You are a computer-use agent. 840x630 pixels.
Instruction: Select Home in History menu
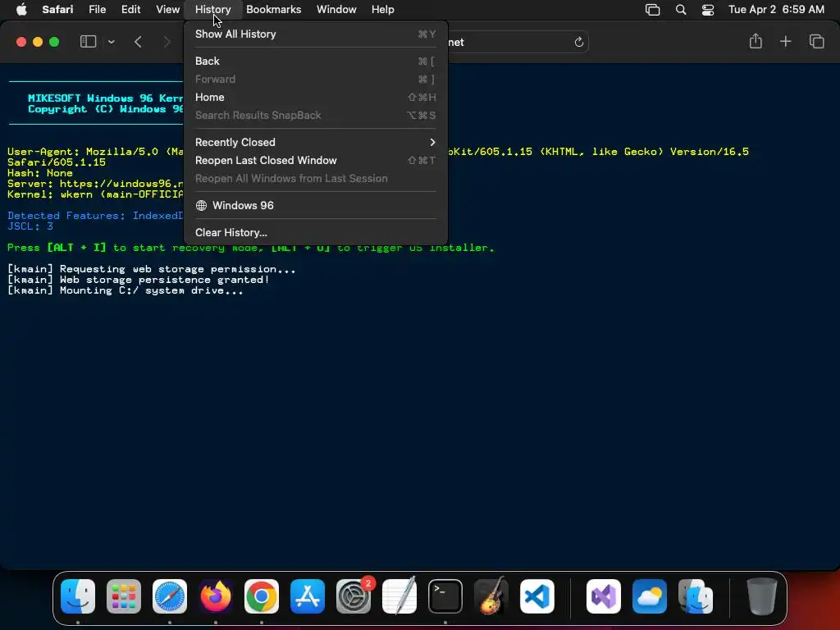(x=316, y=98)
